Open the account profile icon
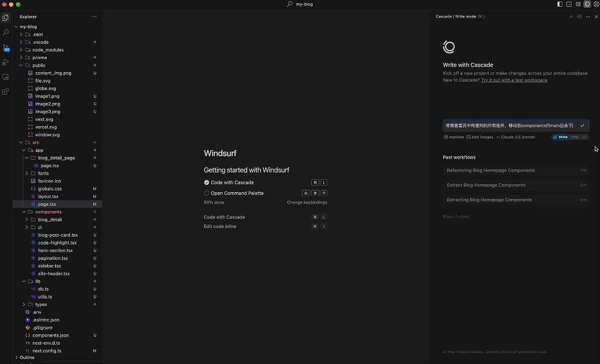Image resolution: width=600 pixels, height=364 pixels. [596, 4]
